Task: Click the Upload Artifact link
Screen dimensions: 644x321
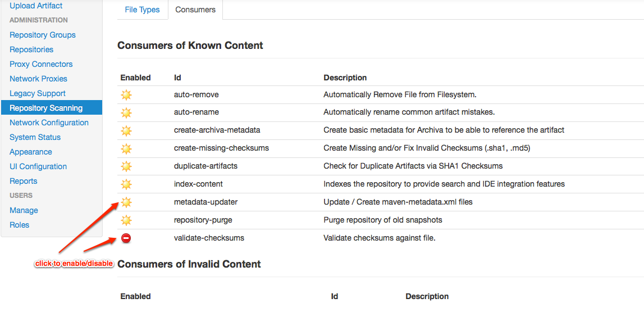Action: click(x=36, y=6)
